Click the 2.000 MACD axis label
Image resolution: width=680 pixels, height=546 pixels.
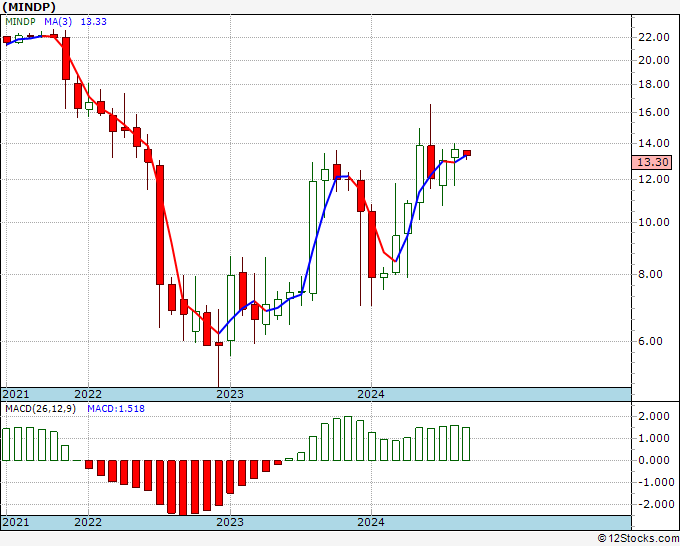pyautogui.click(x=654, y=416)
